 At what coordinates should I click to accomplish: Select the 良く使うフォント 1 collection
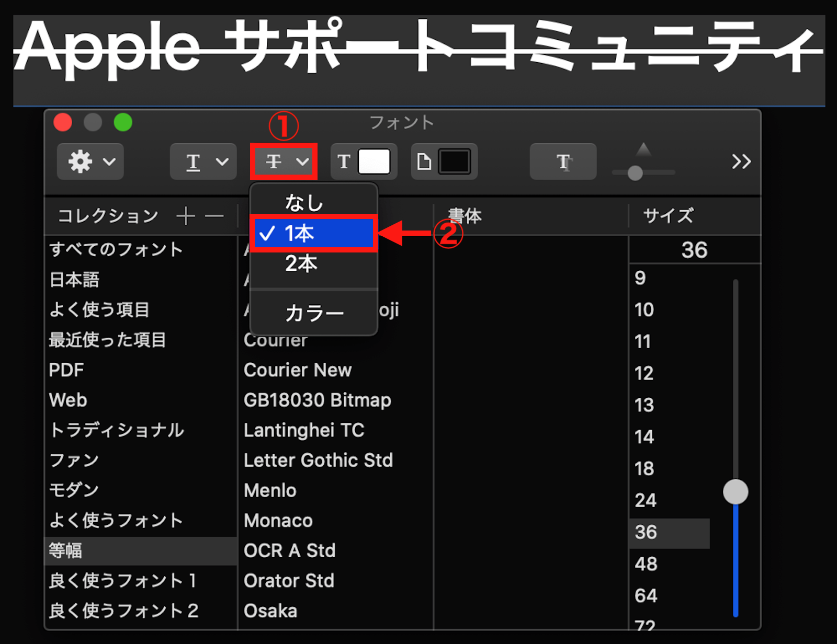coord(141,581)
